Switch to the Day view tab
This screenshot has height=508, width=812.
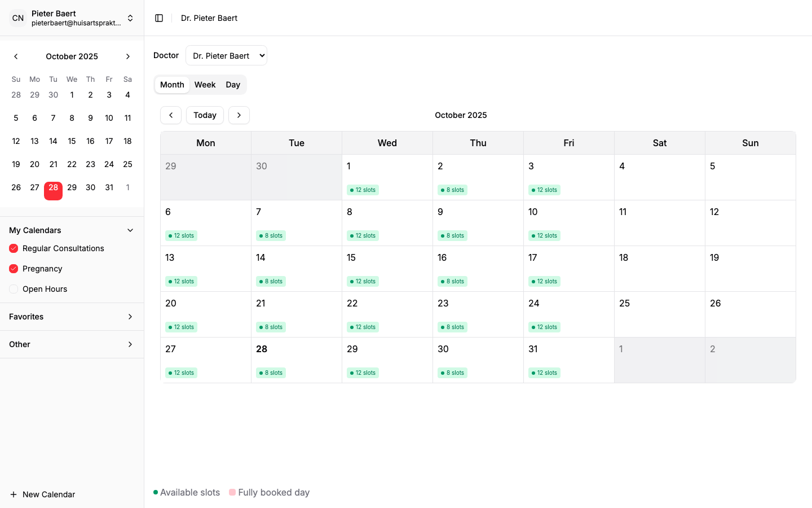[232, 85]
